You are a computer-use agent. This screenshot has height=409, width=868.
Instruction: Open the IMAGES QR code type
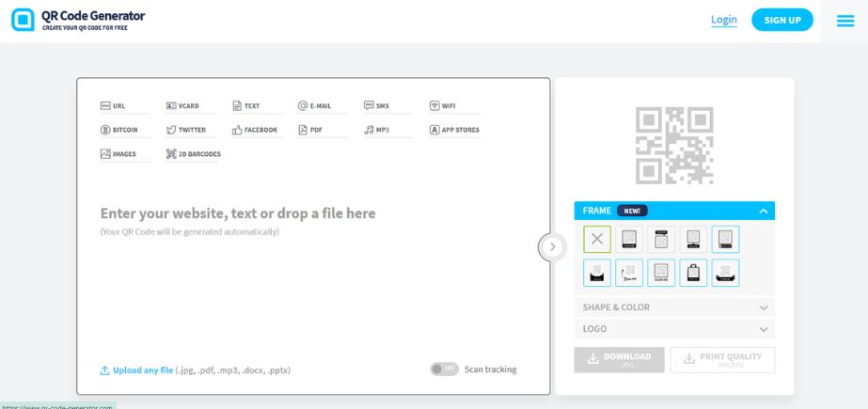pos(124,154)
